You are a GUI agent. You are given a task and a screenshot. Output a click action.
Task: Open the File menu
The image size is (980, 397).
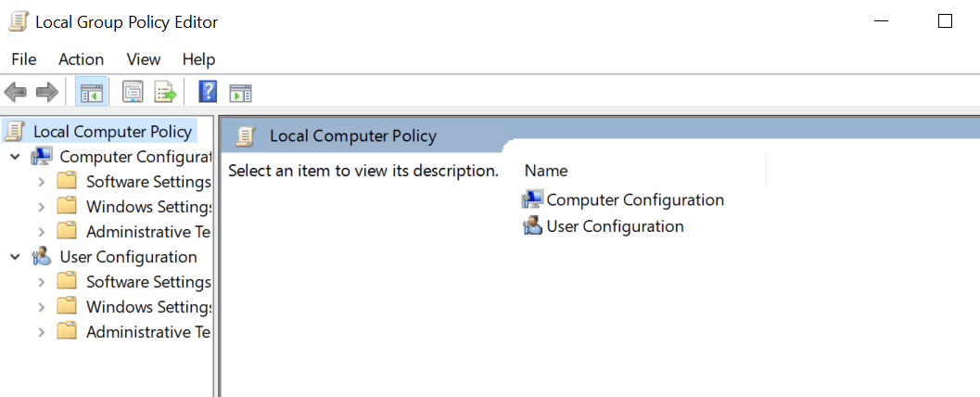[x=24, y=59]
